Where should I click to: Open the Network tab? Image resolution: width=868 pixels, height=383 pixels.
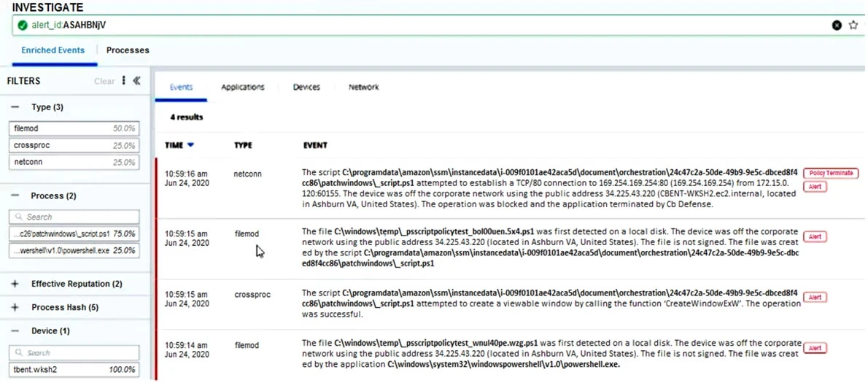[x=363, y=88]
